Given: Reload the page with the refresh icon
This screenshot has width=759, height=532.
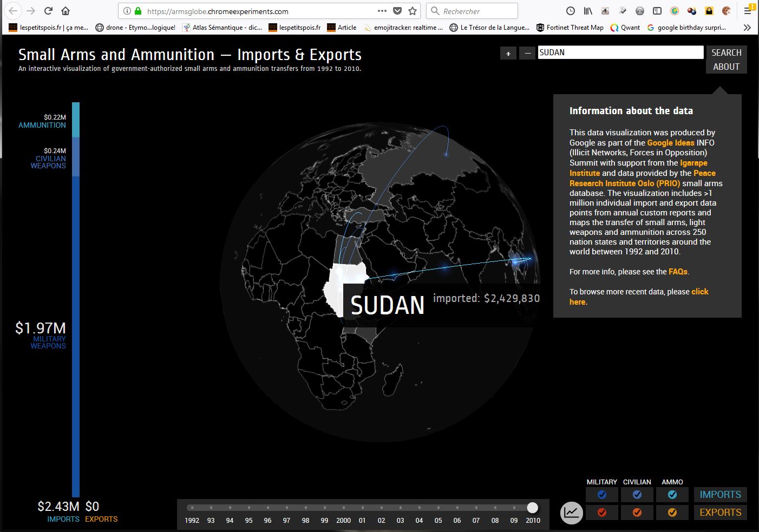Looking at the screenshot, I should 48,11.
